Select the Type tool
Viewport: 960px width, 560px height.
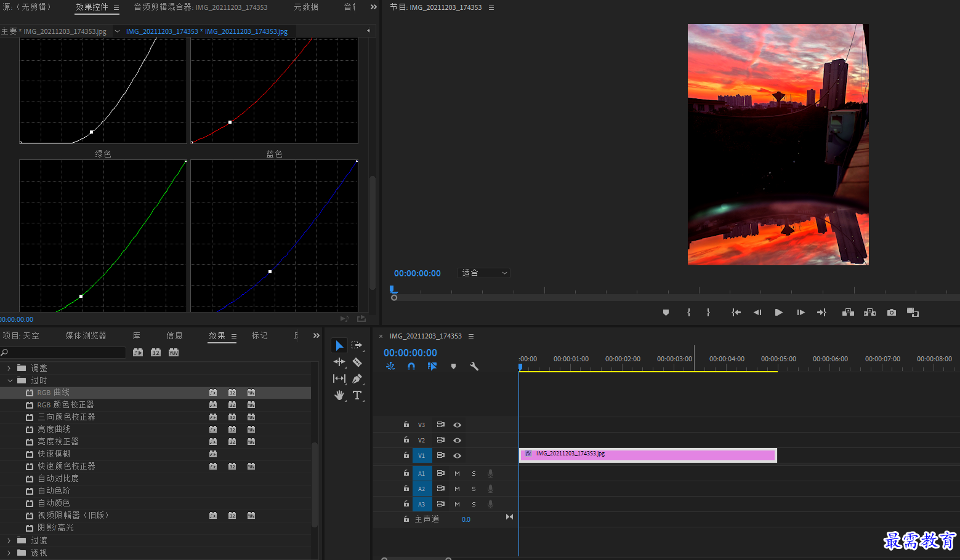click(357, 395)
